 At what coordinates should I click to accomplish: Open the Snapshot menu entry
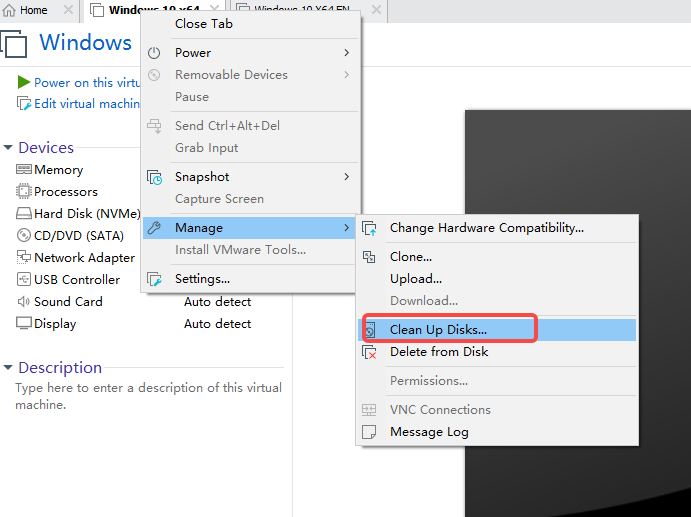tap(249, 177)
